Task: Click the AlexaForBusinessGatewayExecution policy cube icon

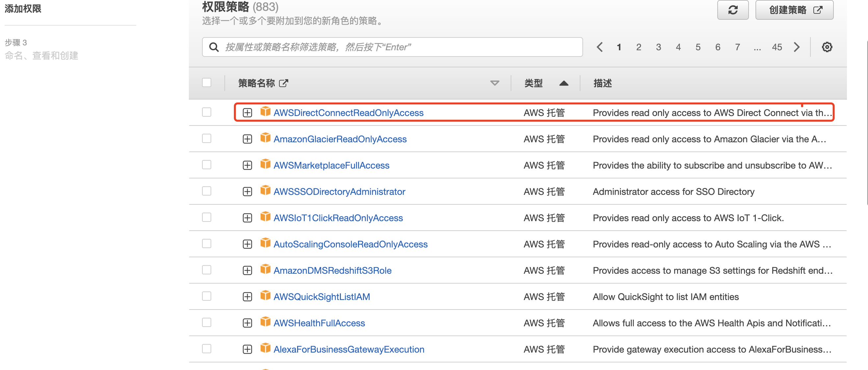Action: click(x=265, y=348)
